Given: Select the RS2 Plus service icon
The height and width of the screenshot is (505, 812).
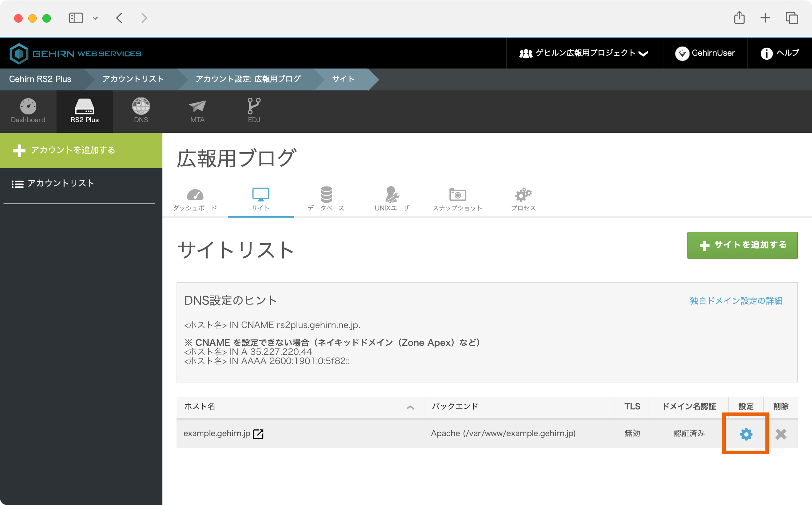Looking at the screenshot, I should point(85,111).
